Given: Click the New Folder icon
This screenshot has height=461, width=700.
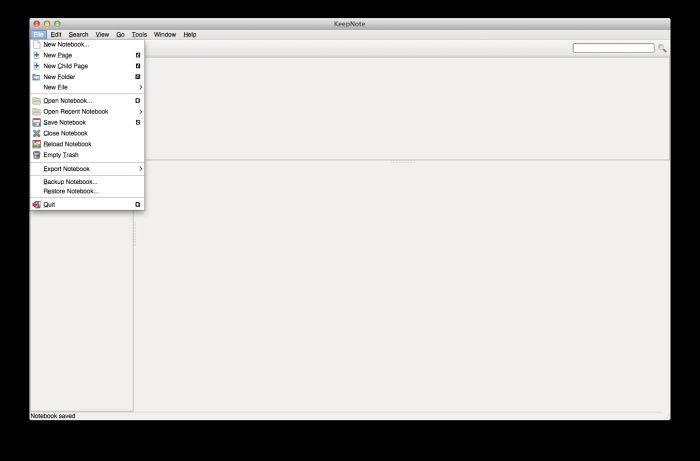Looking at the screenshot, I should 37,77.
